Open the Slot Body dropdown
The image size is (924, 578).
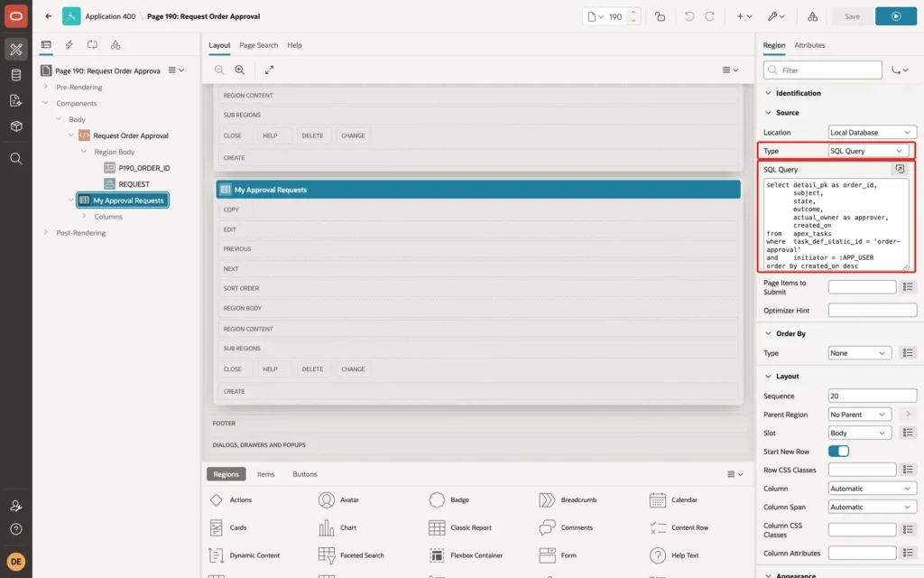coord(859,433)
